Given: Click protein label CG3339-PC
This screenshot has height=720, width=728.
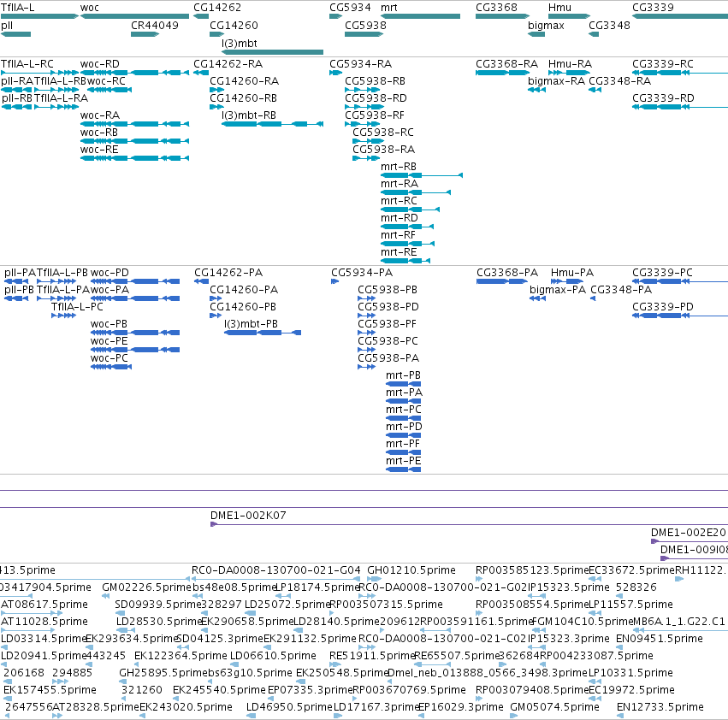Looking at the screenshot, I should point(662,273).
